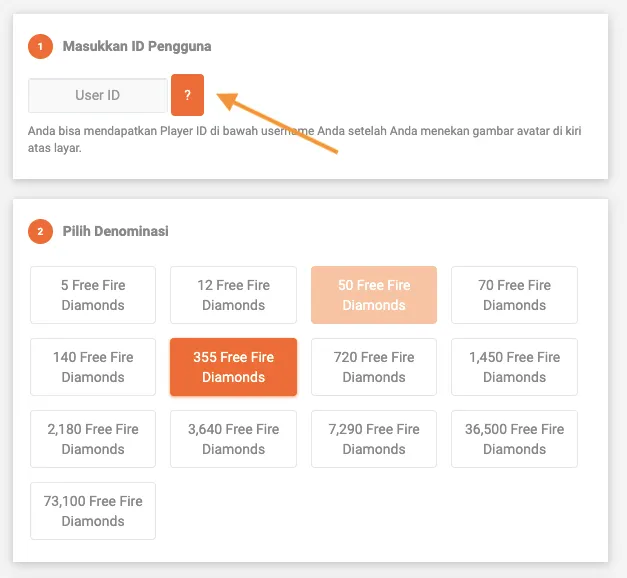627x578 pixels.
Task: Select 2,180 Free Fire Diamonds
Action: coord(93,439)
